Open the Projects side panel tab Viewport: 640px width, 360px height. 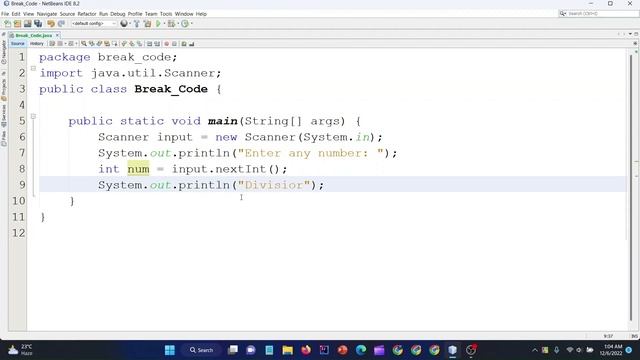click(x=4, y=89)
